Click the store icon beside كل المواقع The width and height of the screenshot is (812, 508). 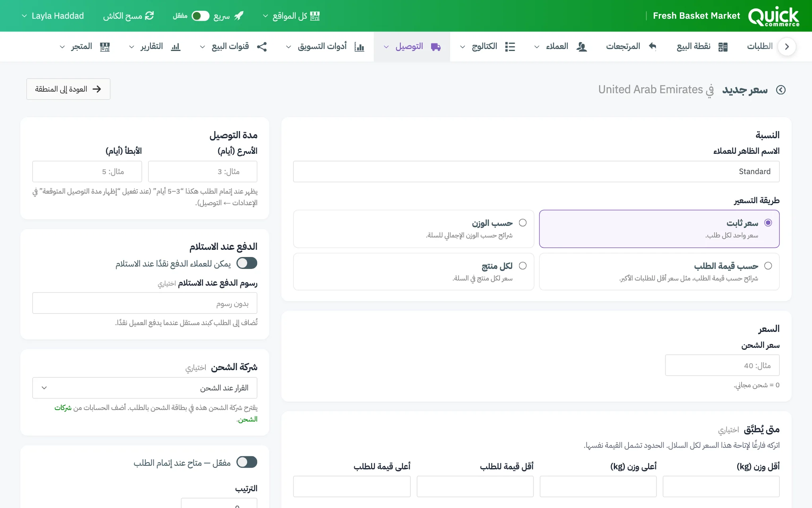315,16
